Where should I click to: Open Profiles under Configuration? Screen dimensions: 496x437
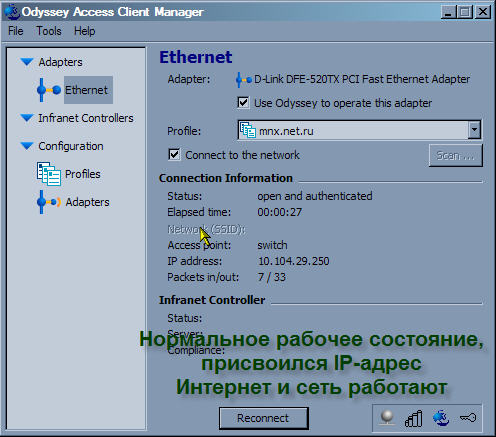[83, 174]
